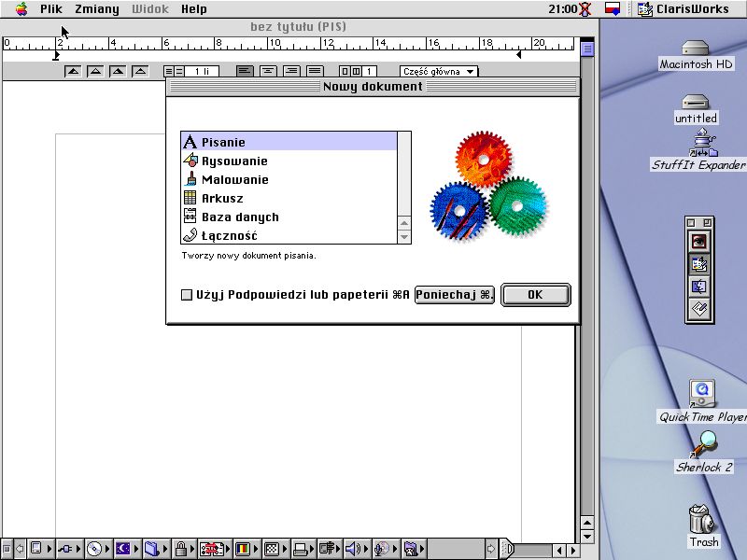747x560 pixels.
Task: Select the Macintosh HD desktop icon
Action: 696,55
